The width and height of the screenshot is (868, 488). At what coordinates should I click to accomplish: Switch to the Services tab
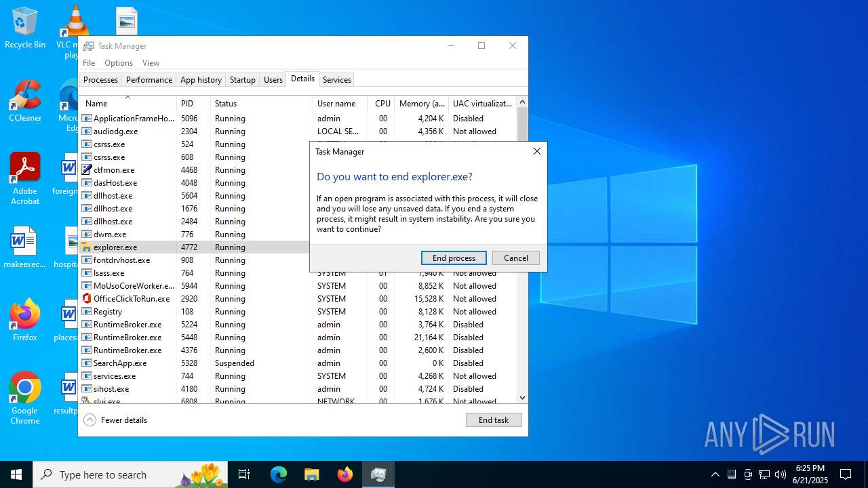click(x=337, y=80)
